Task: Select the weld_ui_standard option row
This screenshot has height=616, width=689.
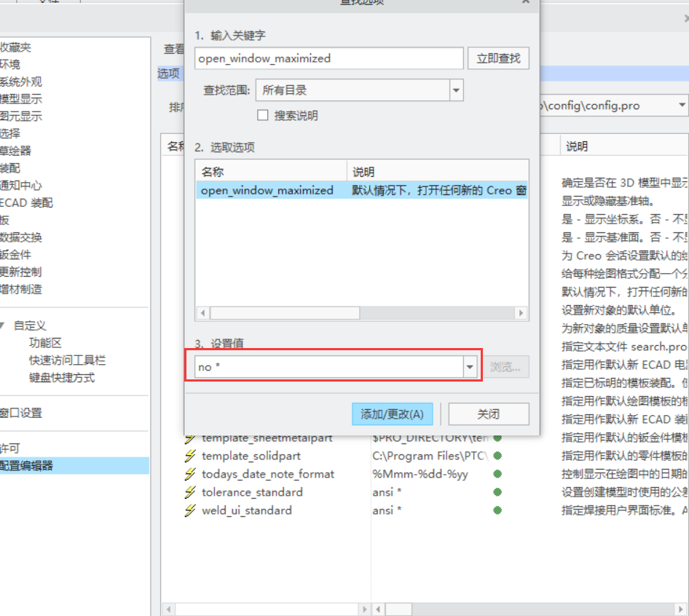Action: pyautogui.click(x=246, y=510)
